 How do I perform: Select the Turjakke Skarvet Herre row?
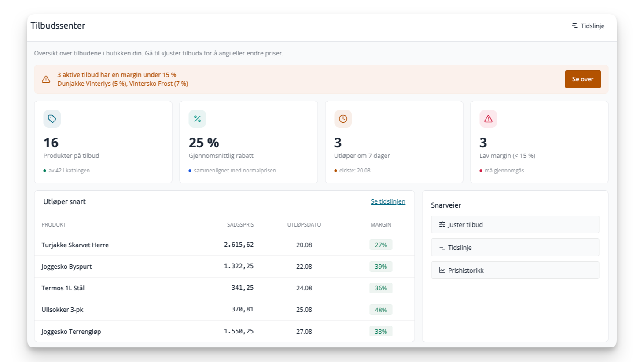pyautogui.click(x=224, y=245)
